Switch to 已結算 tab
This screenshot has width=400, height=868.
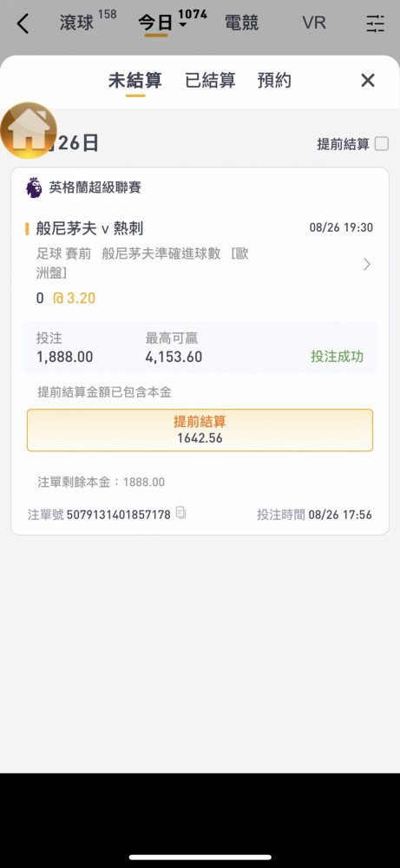tap(210, 81)
